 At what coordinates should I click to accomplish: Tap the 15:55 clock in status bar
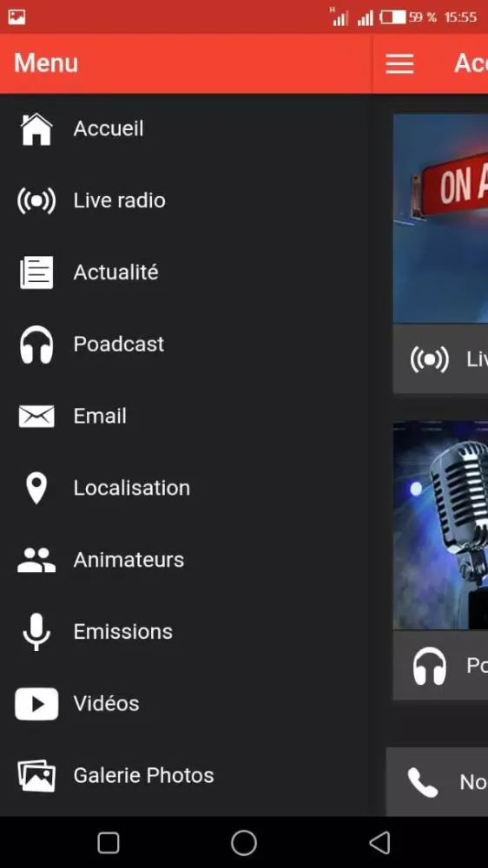(x=460, y=17)
